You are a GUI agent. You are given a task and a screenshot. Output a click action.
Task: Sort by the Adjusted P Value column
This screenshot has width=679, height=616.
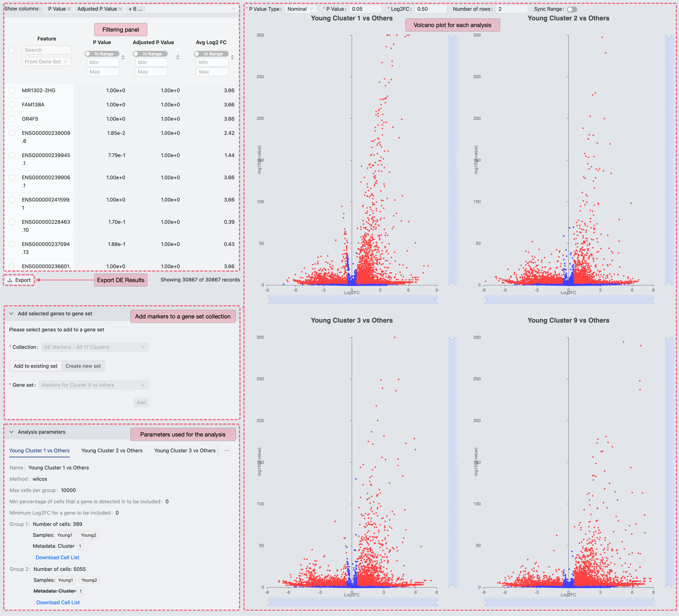[178, 57]
